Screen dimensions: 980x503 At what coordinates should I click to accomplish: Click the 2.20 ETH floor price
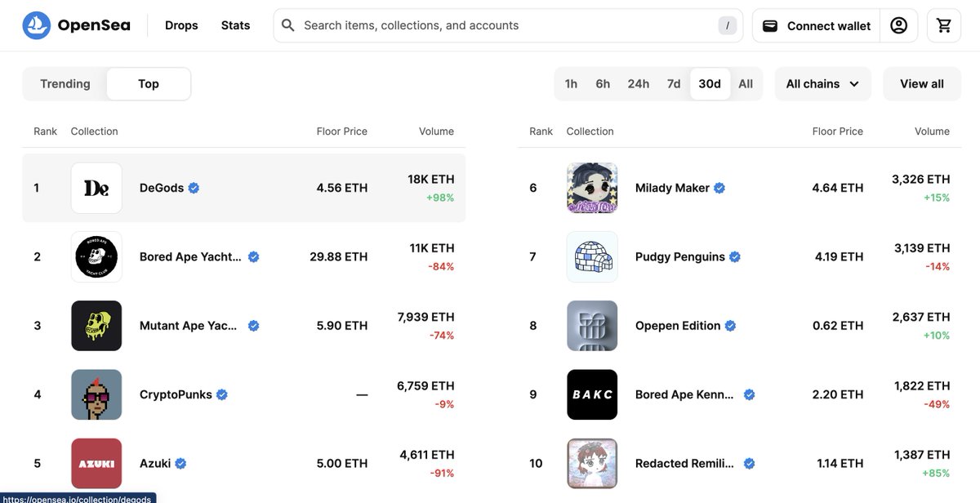pyautogui.click(x=838, y=394)
